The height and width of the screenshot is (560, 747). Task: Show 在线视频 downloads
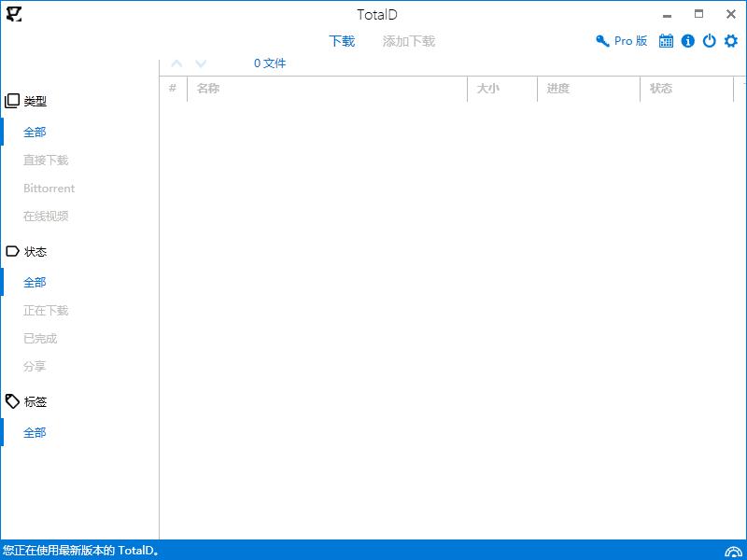(46, 217)
